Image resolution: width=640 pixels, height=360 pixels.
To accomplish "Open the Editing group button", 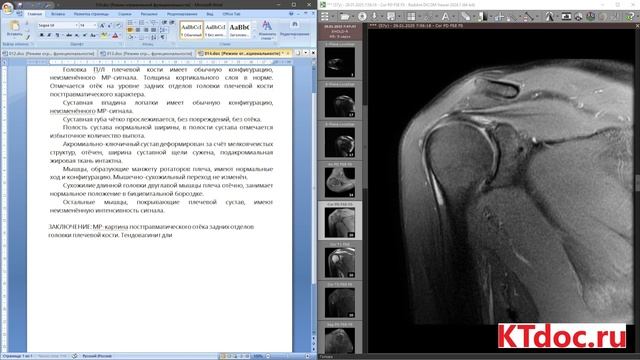I will [x=294, y=29].
